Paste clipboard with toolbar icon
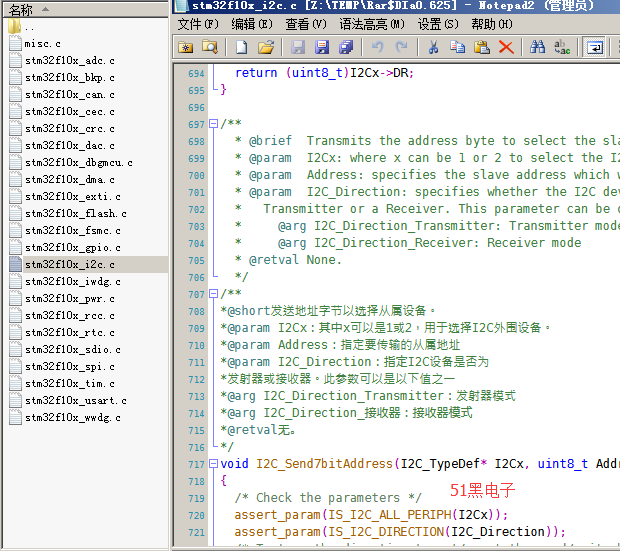Image resolution: width=620 pixels, height=551 pixels. (482, 47)
